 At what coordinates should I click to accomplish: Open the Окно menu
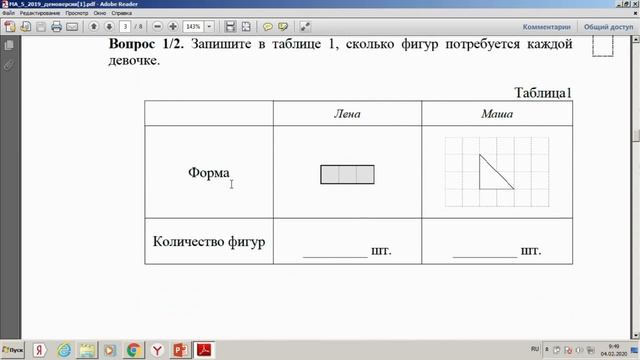pos(100,13)
